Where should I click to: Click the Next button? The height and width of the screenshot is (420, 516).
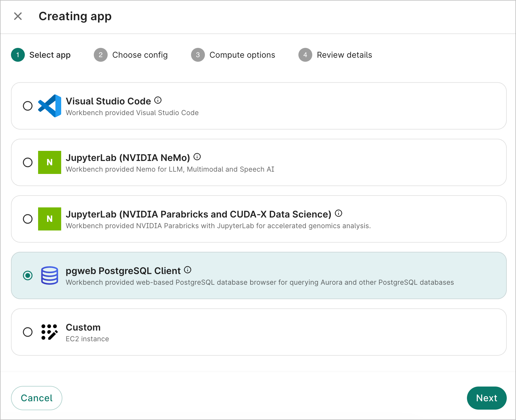487,398
